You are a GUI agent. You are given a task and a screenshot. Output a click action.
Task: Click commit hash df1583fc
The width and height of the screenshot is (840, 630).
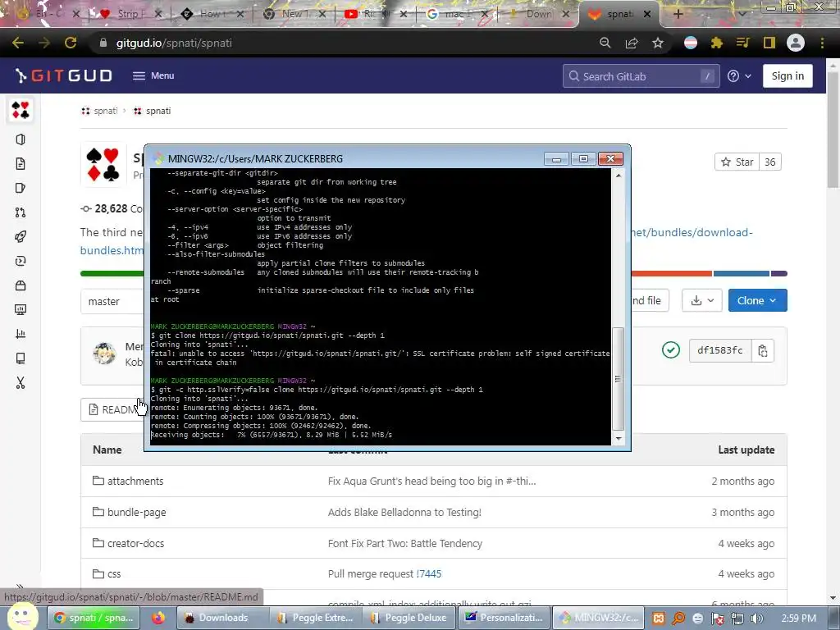pos(720,350)
